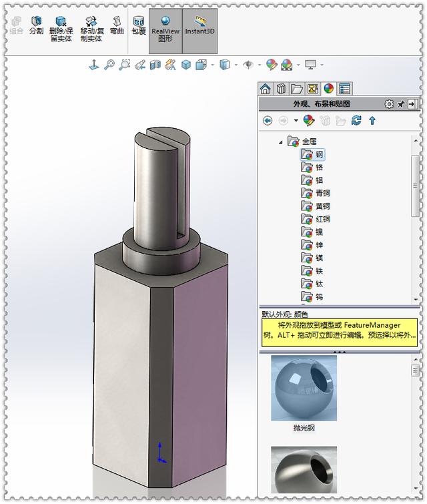Viewport: 427px width, 504px height.
Task: Select the 锌 appearance folder
Action: tap(312, 245)
